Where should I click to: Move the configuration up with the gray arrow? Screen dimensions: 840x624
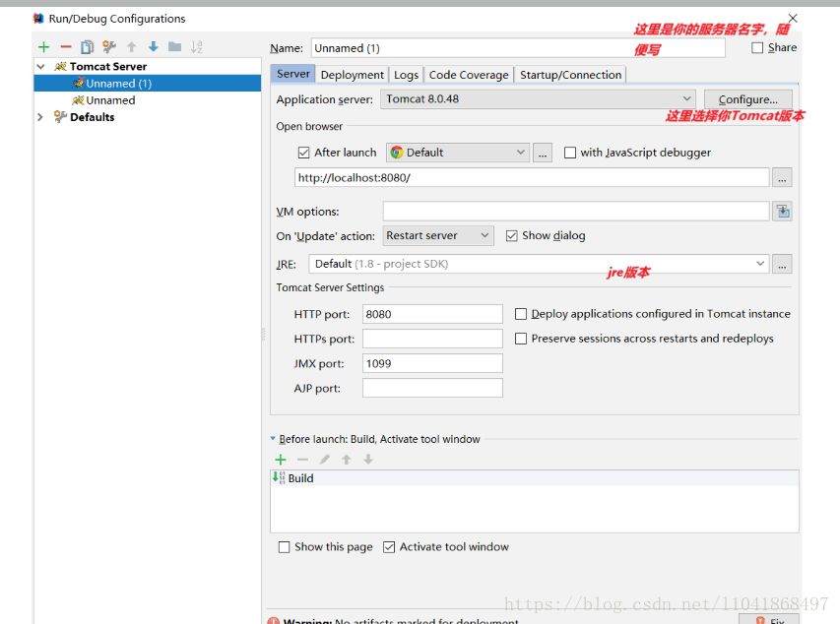[132, 47]
